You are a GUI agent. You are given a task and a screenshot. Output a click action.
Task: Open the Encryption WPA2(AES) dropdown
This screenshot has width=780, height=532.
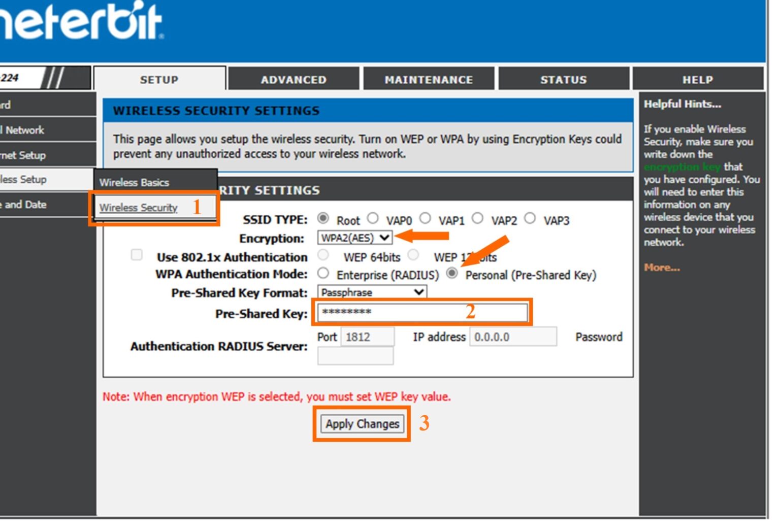pyautogui.click(x=354, y=238)
